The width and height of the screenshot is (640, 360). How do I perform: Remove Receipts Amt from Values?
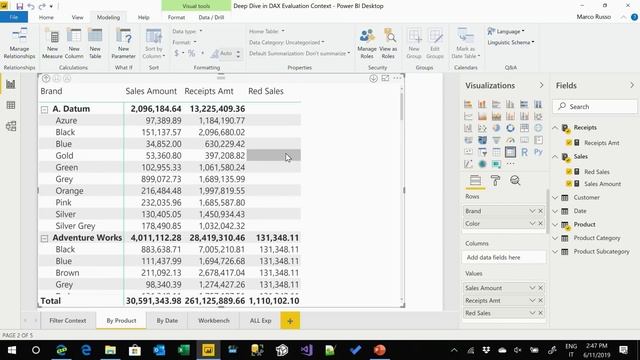tap(540, 300)
